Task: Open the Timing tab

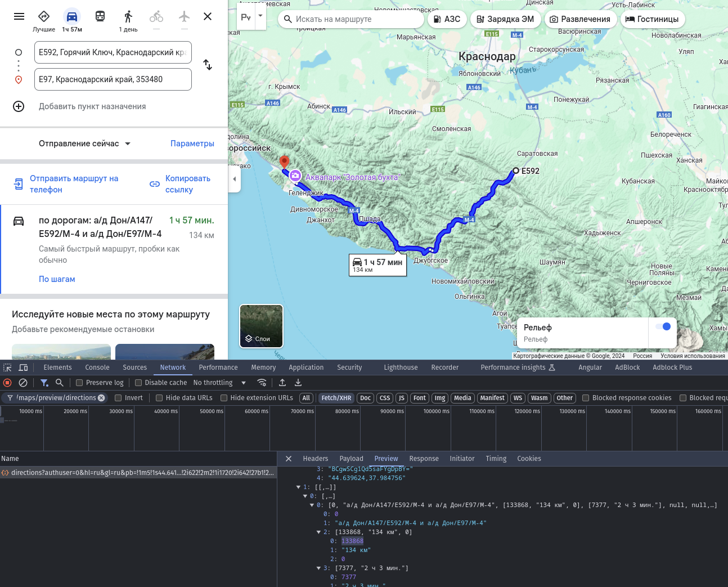Action: click(496, 459)
